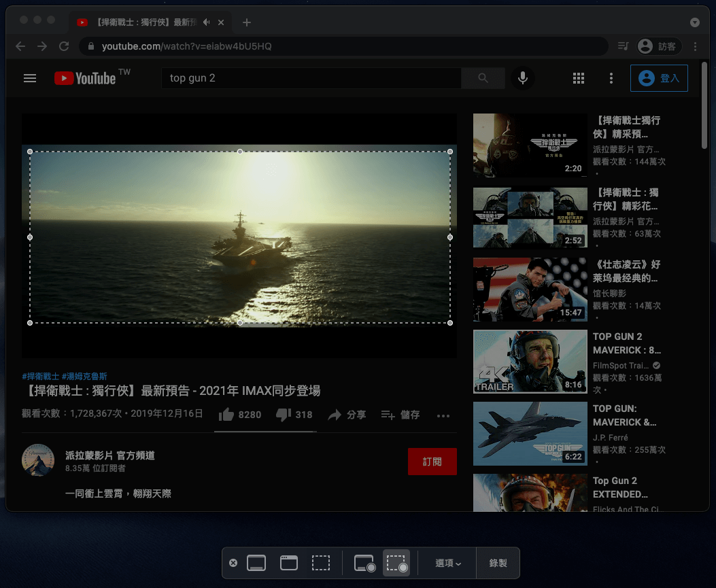Click the right-middle selection handle
The image size is (716, 588).
point(450,237)
